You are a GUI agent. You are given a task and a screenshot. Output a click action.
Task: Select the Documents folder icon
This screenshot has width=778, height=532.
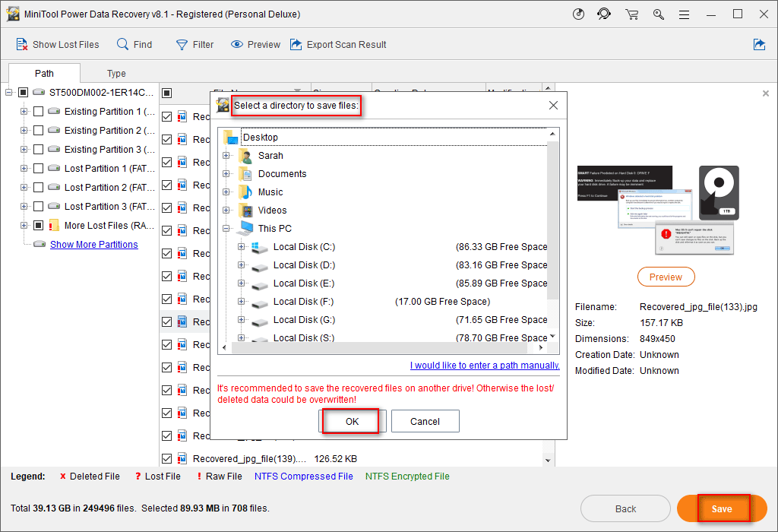click(x=245, y=174)
